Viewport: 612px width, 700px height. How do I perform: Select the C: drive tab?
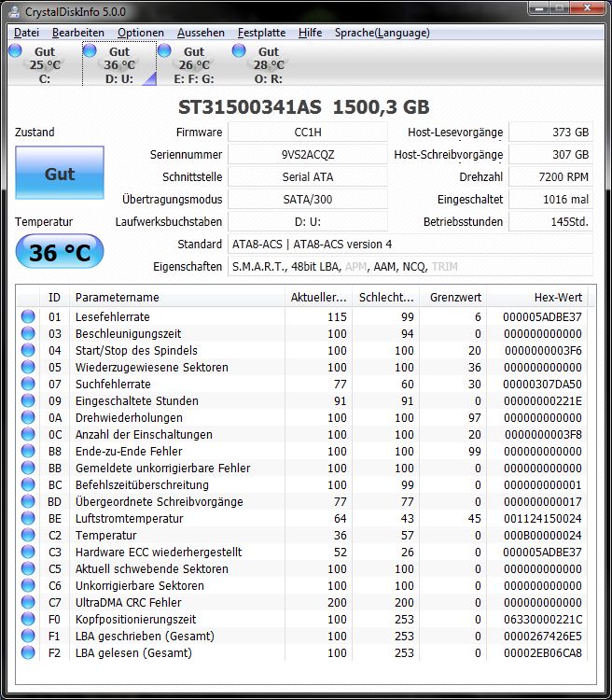pos(45,64)
